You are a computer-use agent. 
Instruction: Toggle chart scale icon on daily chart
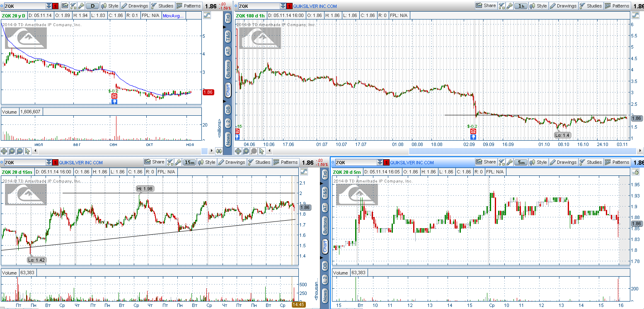pos(207,15)
